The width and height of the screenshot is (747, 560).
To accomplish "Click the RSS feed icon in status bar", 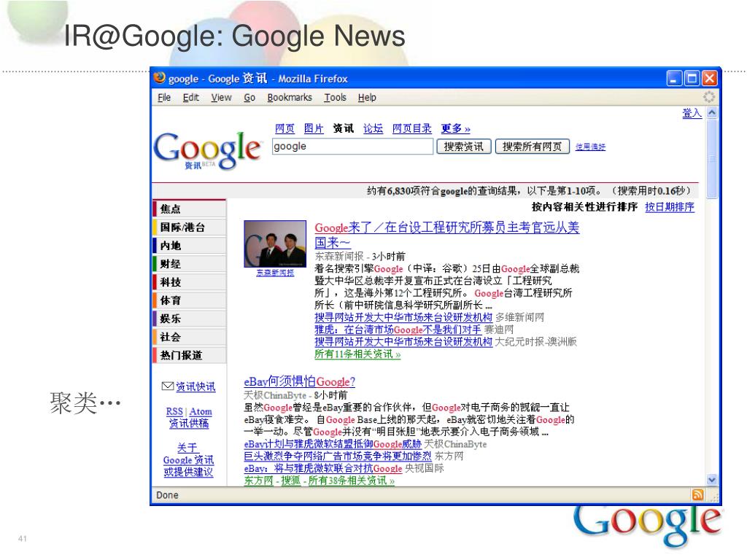I will coord(697,495).
